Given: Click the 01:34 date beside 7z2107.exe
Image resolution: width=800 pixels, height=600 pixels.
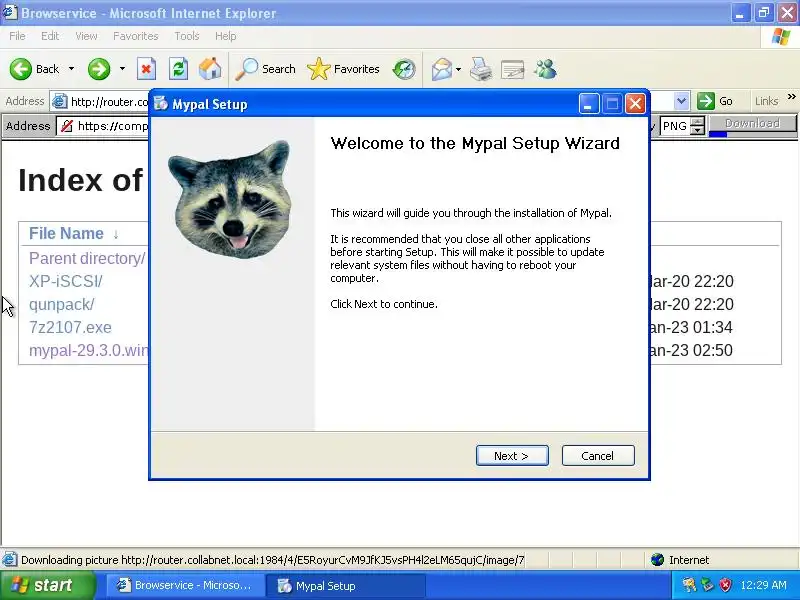Looking at the screenshot, I should 692,327.
